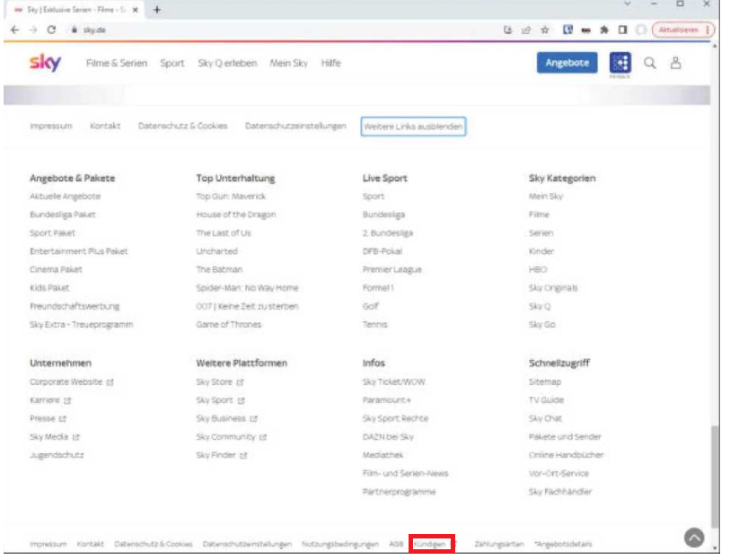Click the Angebote button
The image size is (730, 560).
567,63
